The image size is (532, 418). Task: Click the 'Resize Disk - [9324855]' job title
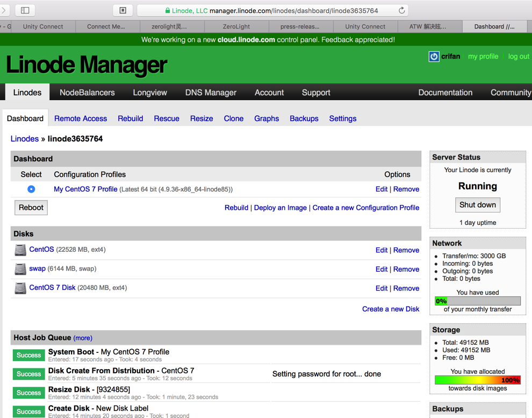[89, 389]
